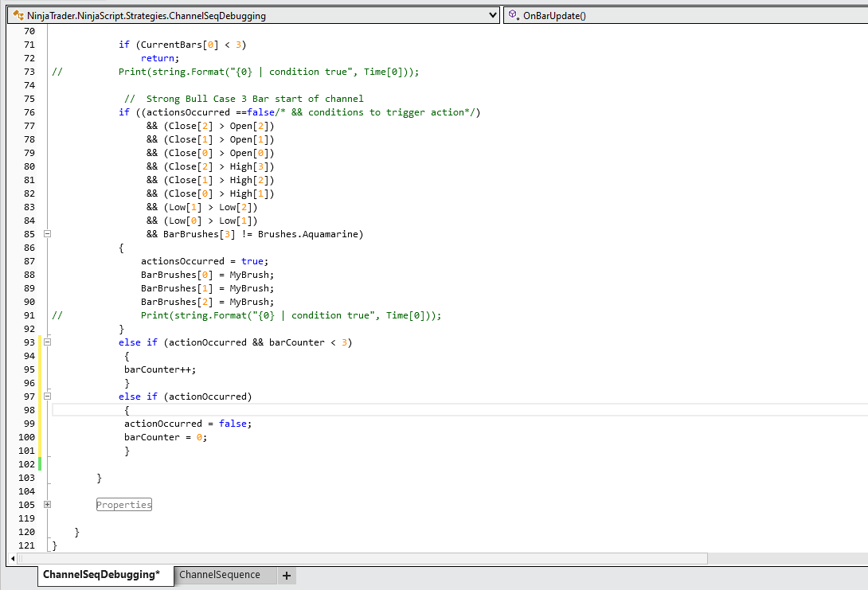Click actionOccurred = false; on line 99
This screenshot has height=590, width=868.
click(x=188, y=424)
